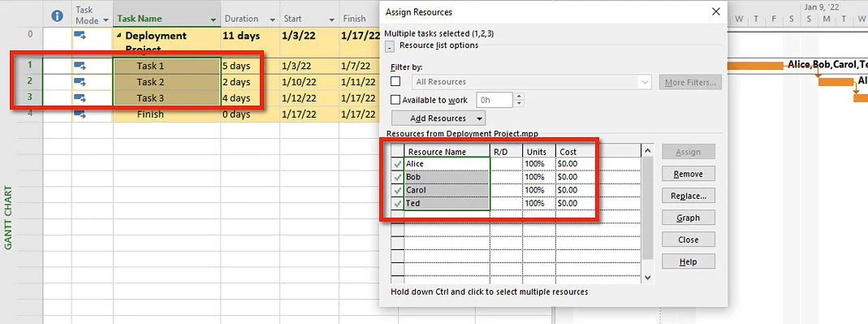The width and height of the screenshot is (868, 324).
Task: Click Cost column header in dialog
Action: pos(577,152)
